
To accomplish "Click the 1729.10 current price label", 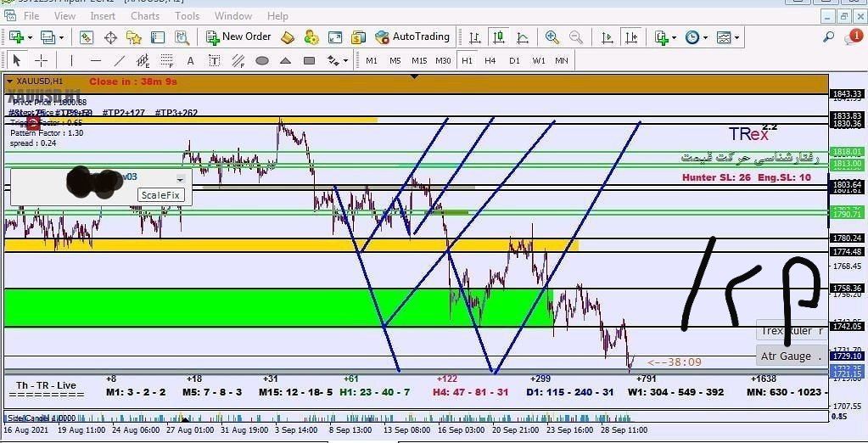I will [847, 356].
